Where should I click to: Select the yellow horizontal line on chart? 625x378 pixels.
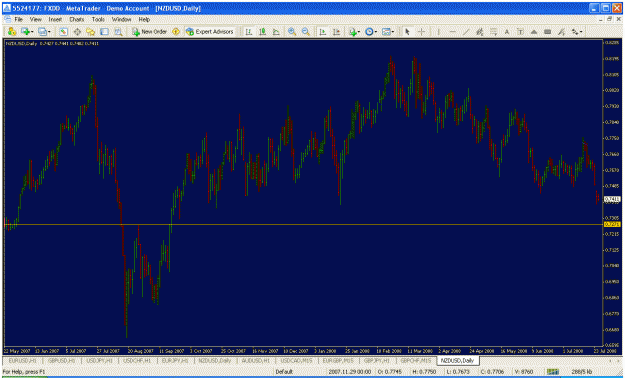tap(303, 225)
